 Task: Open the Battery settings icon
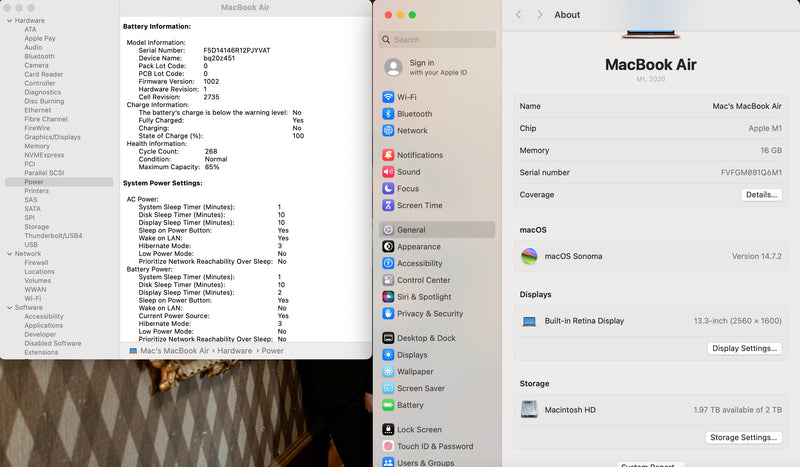(x=388, y=405)
